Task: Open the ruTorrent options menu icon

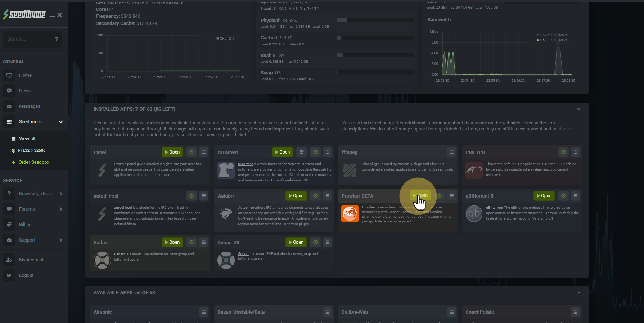Action: click(x=328, y=152)
